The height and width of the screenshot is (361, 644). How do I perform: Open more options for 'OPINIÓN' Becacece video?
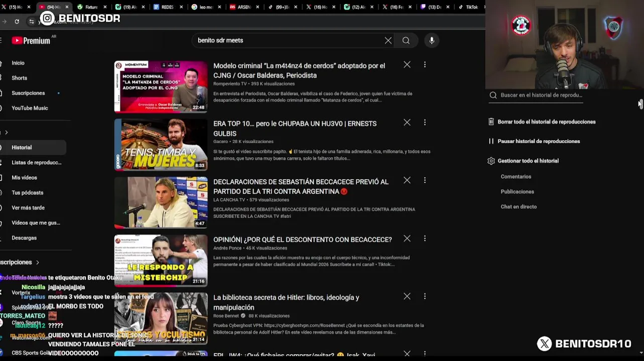point(425,239)
